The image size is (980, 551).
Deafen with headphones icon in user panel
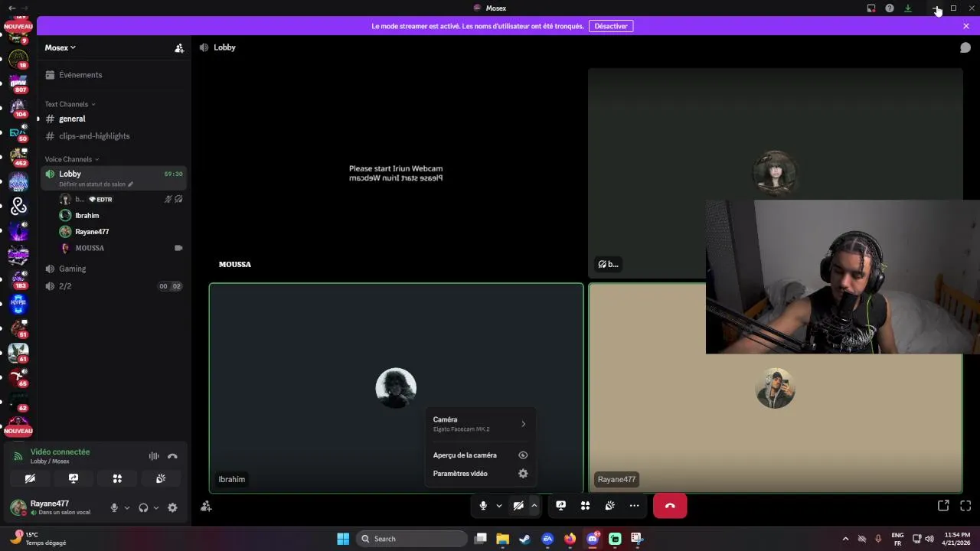(x=143, y=507)
